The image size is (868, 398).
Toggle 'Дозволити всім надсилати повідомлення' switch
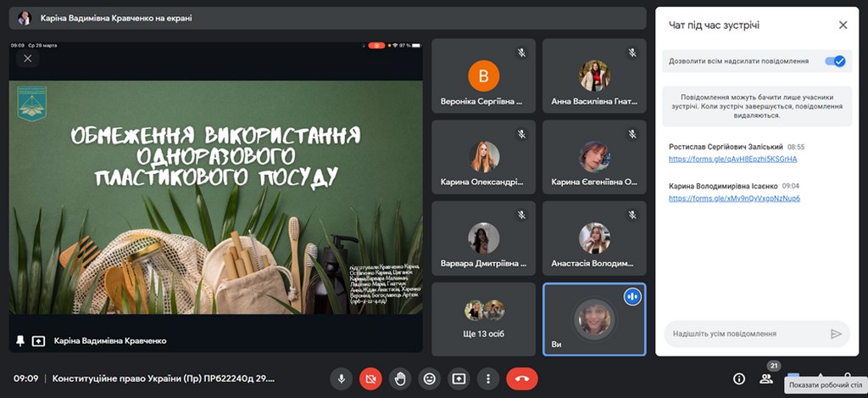pyautogui.click(x=835, y=61)
